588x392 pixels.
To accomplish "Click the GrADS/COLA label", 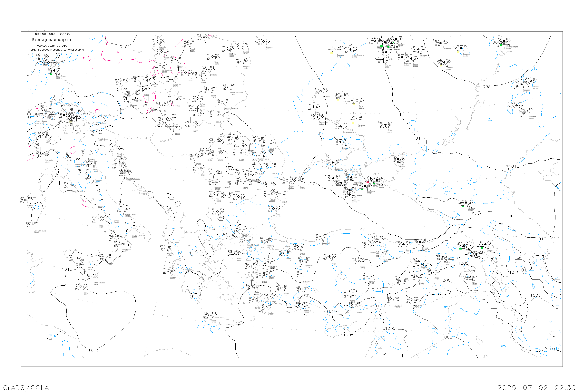I will tap(26, 387).
